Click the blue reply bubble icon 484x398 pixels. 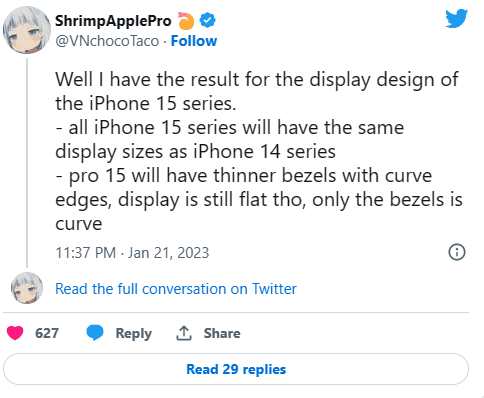(x=95, y=333)
